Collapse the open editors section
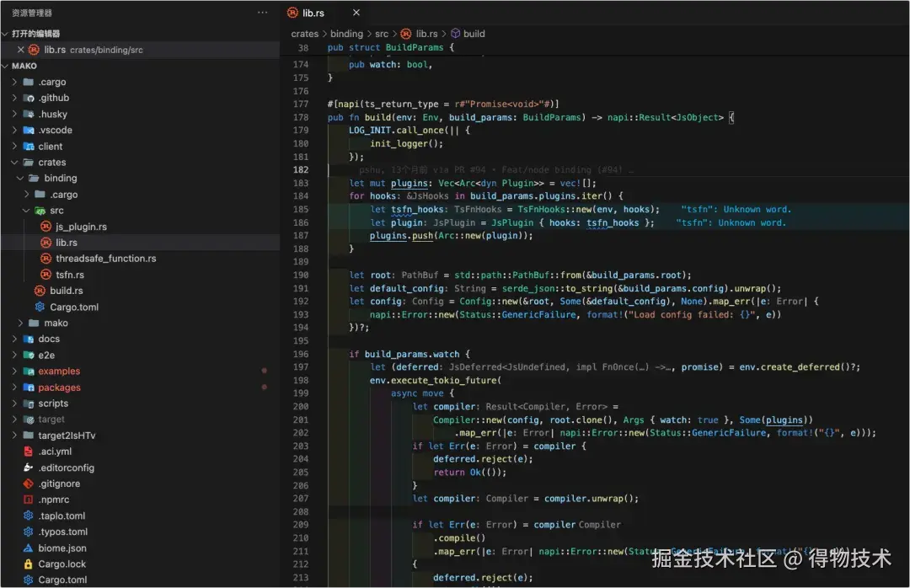This screenshot has height=588, width=910. tap(6, 34)
